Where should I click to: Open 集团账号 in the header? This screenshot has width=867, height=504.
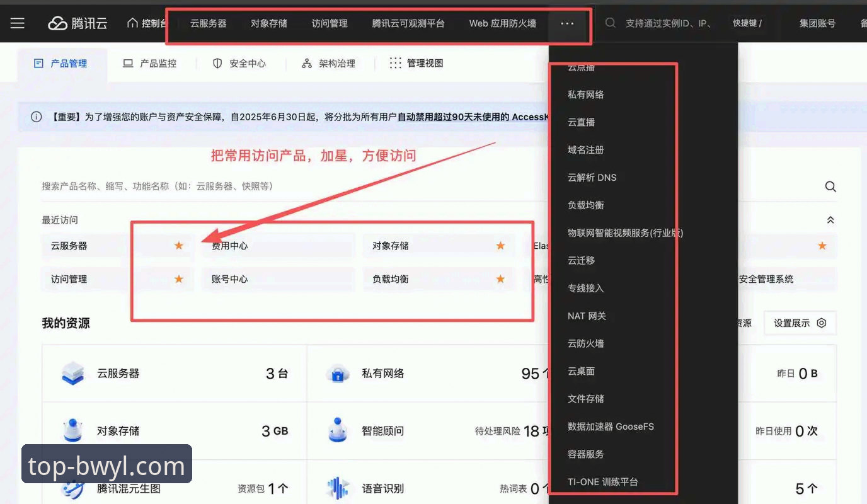point(817,23)
